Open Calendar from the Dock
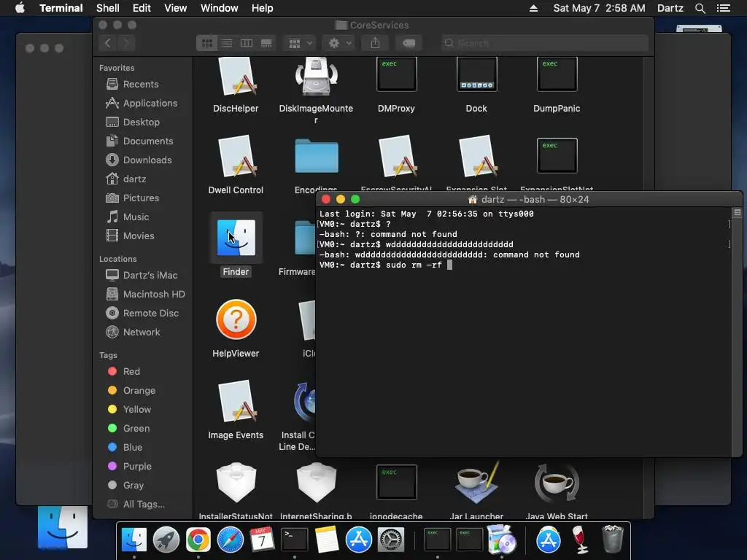The width and height of the screenshot is (747, 560). pos(262,539)
